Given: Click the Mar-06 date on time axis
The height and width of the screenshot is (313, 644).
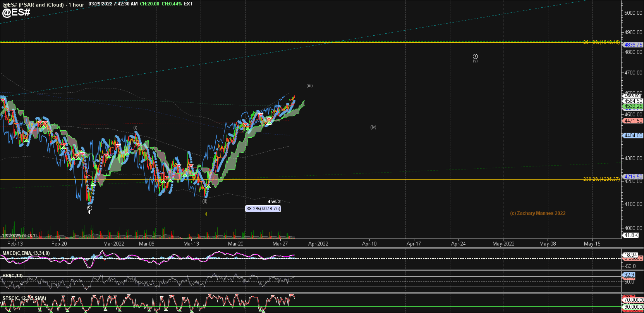Looking at the screenshot, I should click(x=147, y=244).
